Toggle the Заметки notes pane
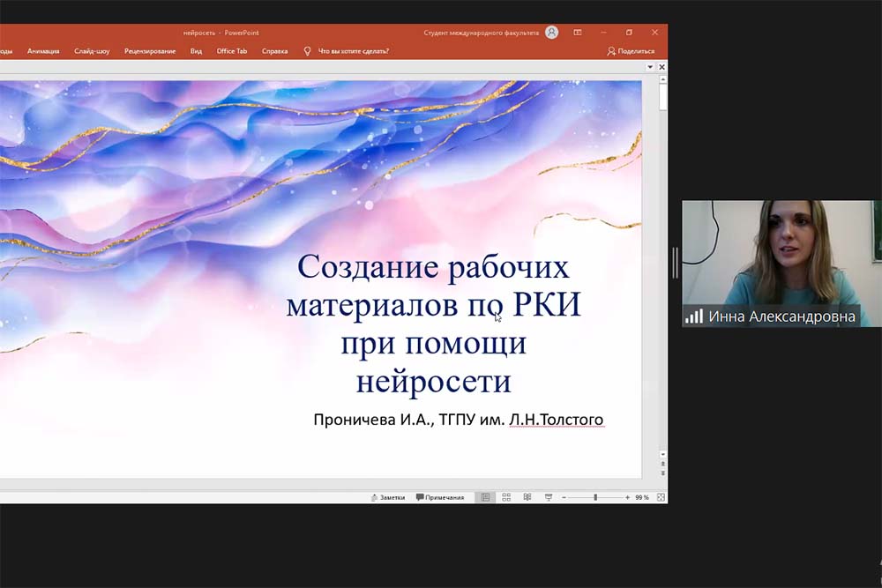The height and width of the screenshot is (588, 882). 388,497
